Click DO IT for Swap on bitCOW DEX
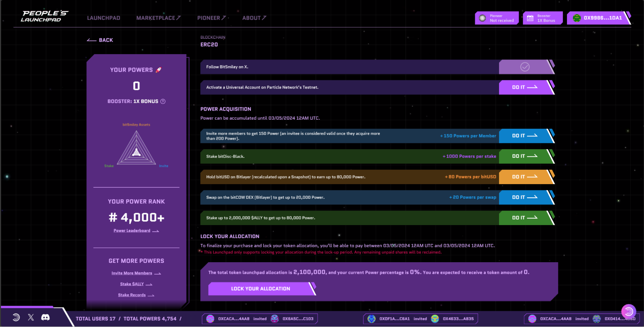This screenshot has height=327, width=644. pos(526,197)
